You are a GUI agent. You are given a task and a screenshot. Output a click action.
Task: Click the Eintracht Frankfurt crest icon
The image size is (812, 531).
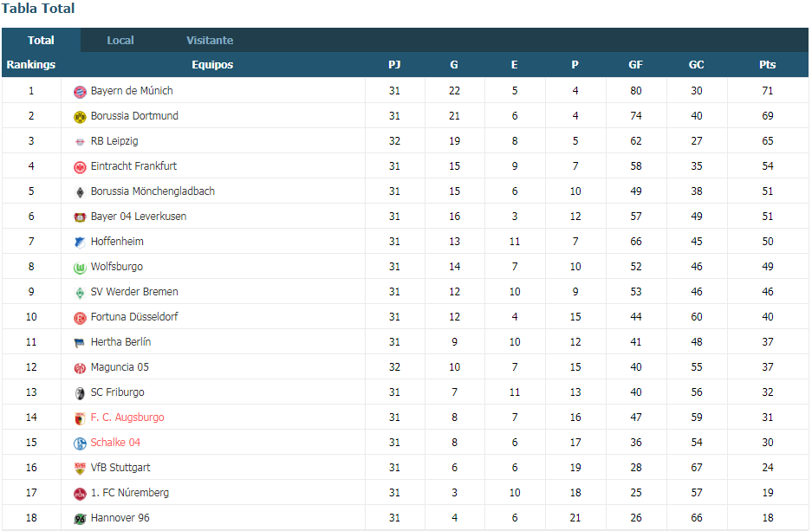(x=80, y=167)
